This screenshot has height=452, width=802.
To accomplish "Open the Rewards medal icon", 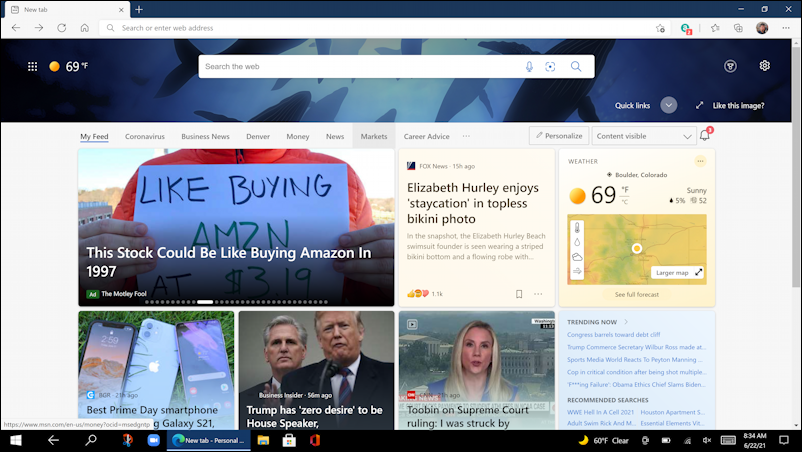I will [730, 66].
